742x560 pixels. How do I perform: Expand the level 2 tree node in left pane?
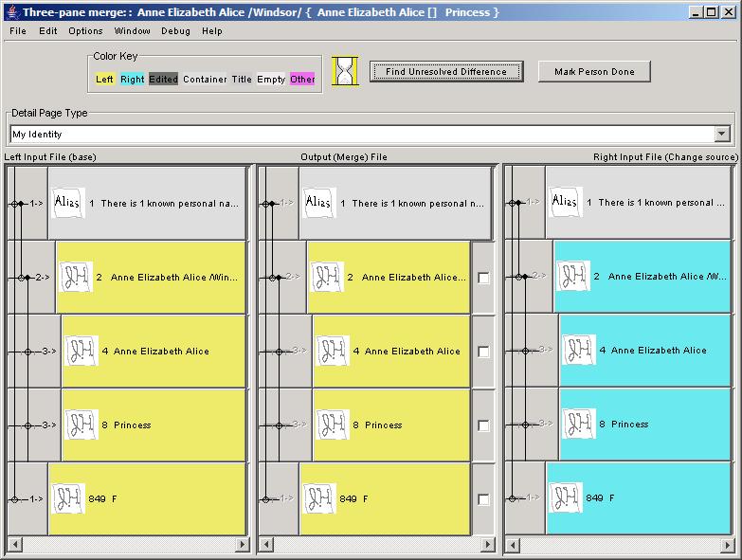(22, 278)
